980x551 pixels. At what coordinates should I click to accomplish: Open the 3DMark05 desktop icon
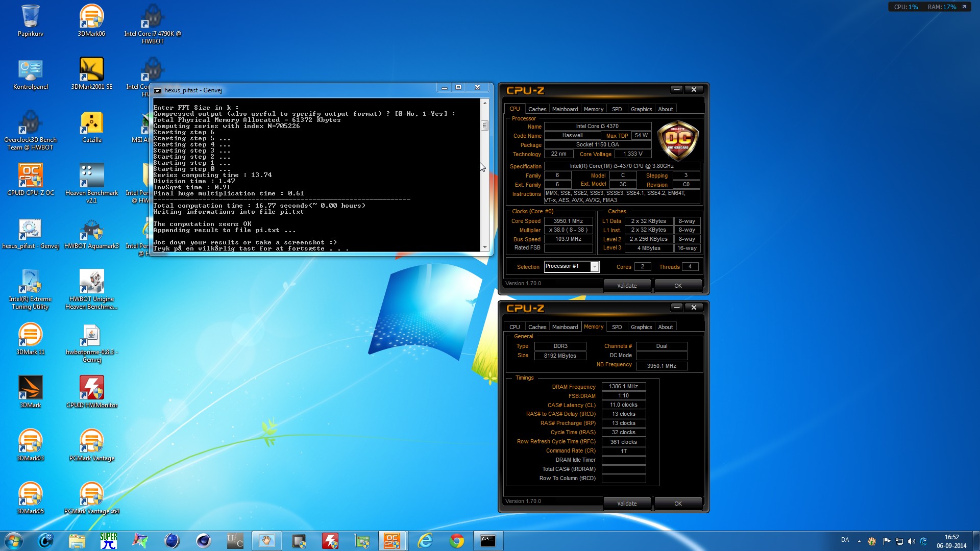31,498
